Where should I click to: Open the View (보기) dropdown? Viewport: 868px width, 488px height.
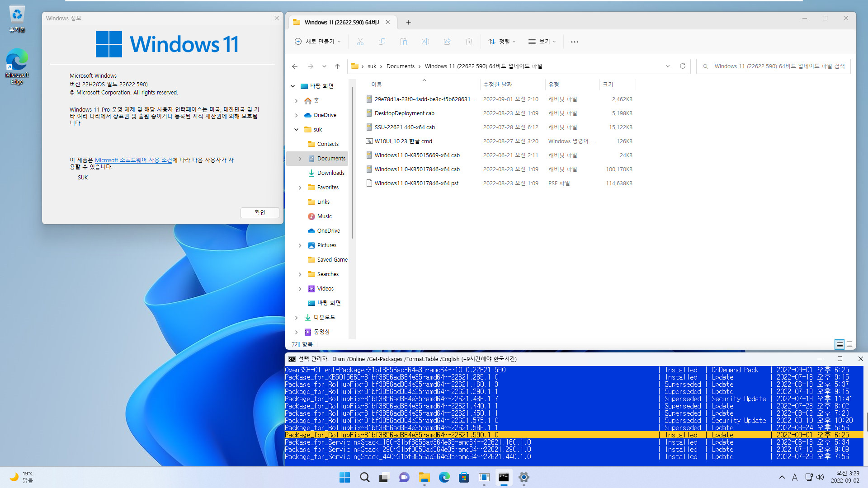pyautogui.click(x=542, y=42)
